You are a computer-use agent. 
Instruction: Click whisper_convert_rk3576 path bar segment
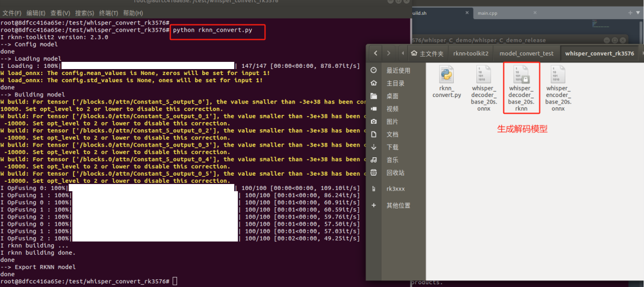tap(600, 54)
